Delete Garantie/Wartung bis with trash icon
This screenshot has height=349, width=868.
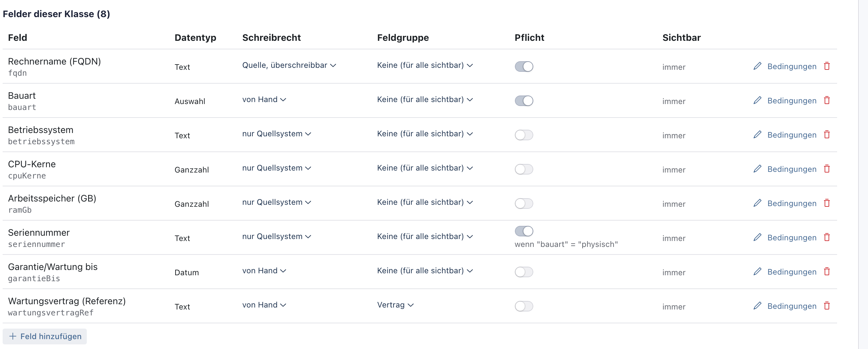click(827, 271)
